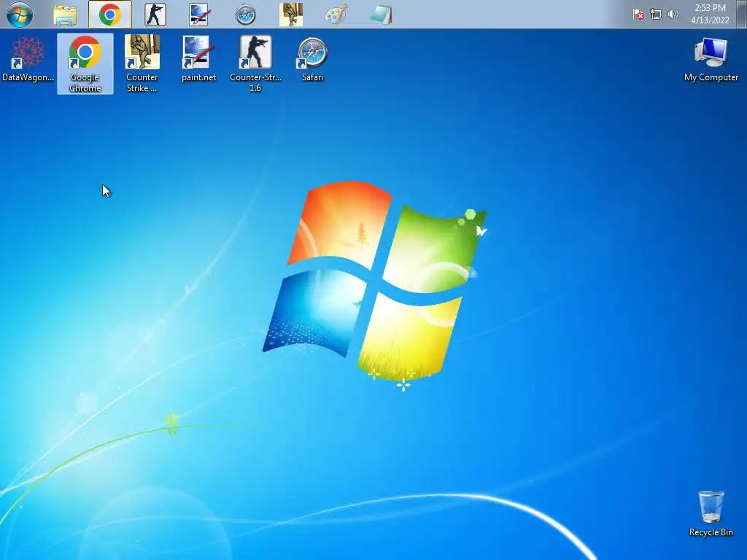Open the Windows Start orb

pos(20,15)
